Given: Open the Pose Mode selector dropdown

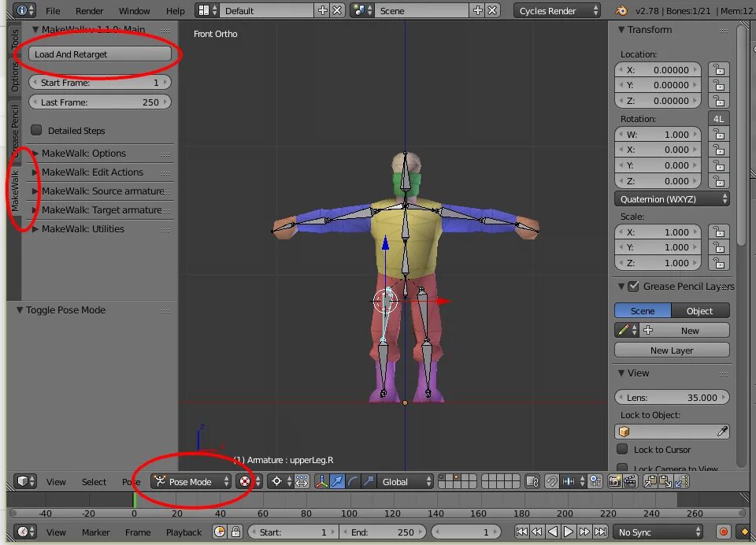Looking at the screenshot, I should click(x=191, y=481).
